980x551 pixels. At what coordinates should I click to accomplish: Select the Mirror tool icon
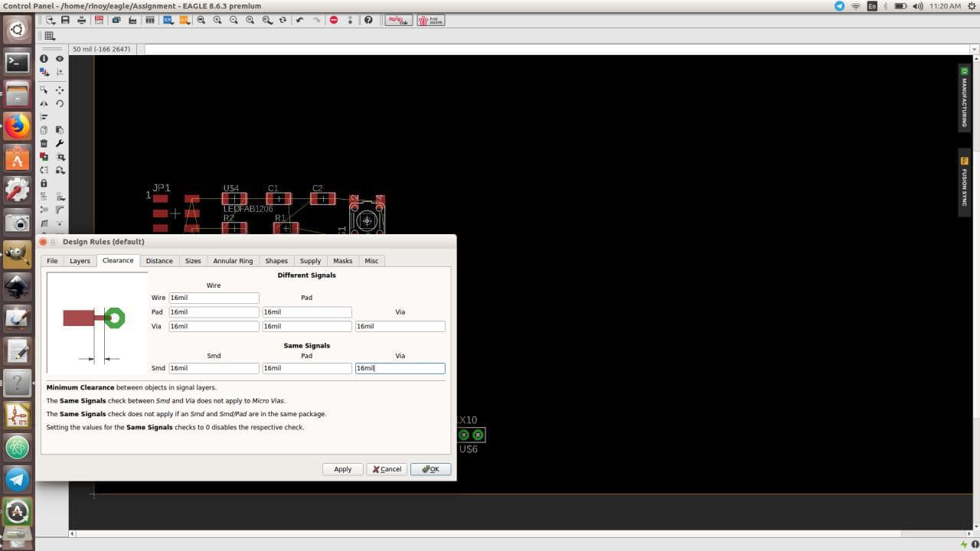(44, 103)
